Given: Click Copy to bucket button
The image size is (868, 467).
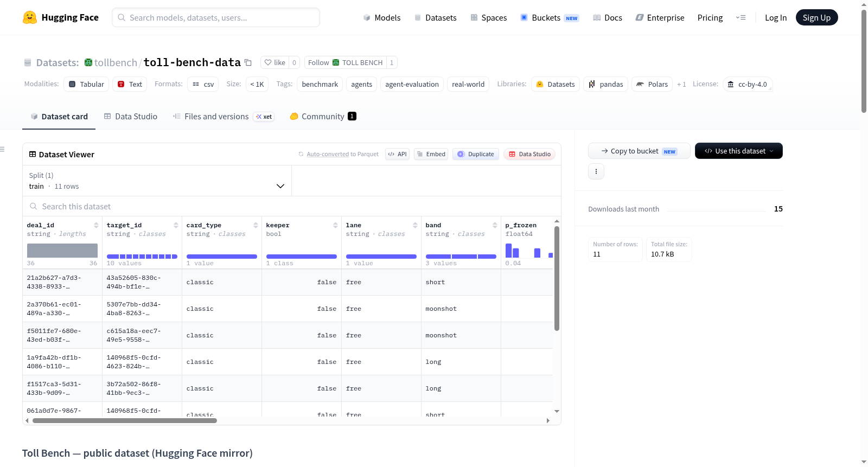Looking at the screenshot, I should (x=639, y=151).
